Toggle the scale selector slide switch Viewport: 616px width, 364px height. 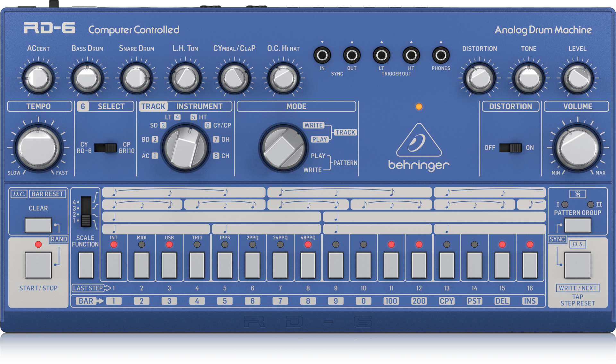(86, 211)
